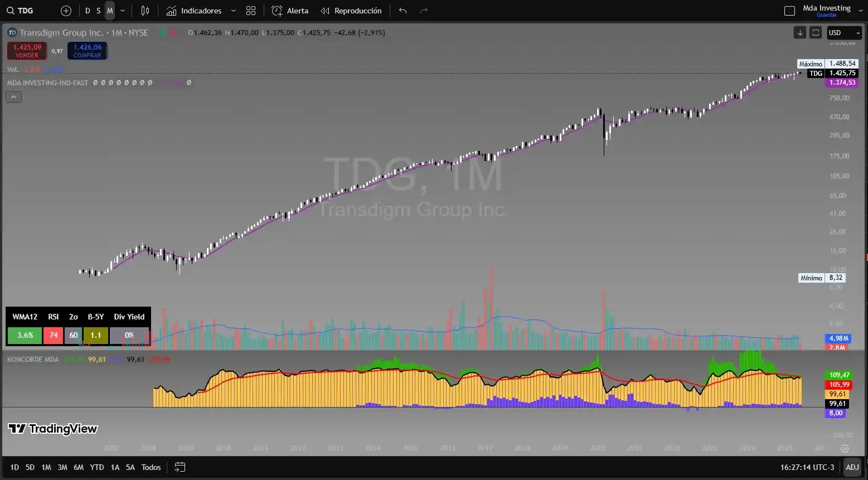Set range to 5D
Image resolution: width=868 pixels, height=480 pixels.
coord(30,467)
